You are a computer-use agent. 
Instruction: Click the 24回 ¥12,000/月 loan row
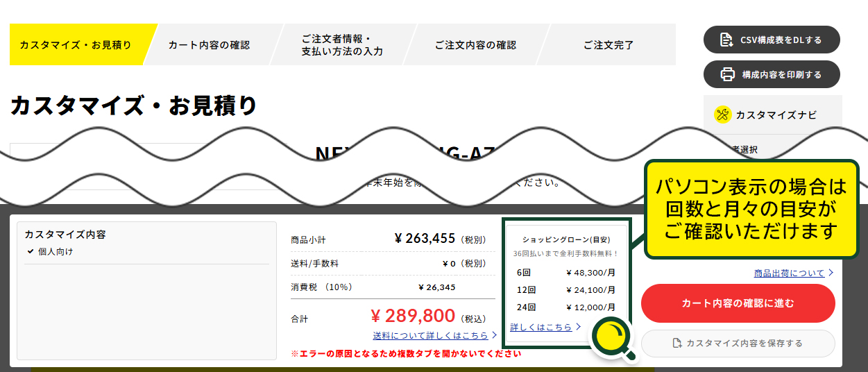point(566,307)
